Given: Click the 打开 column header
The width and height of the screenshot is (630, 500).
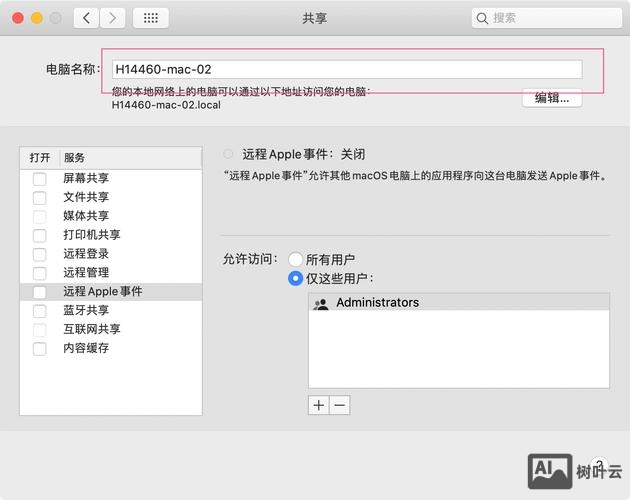Looking at the screenshot, I should [40, 158].
